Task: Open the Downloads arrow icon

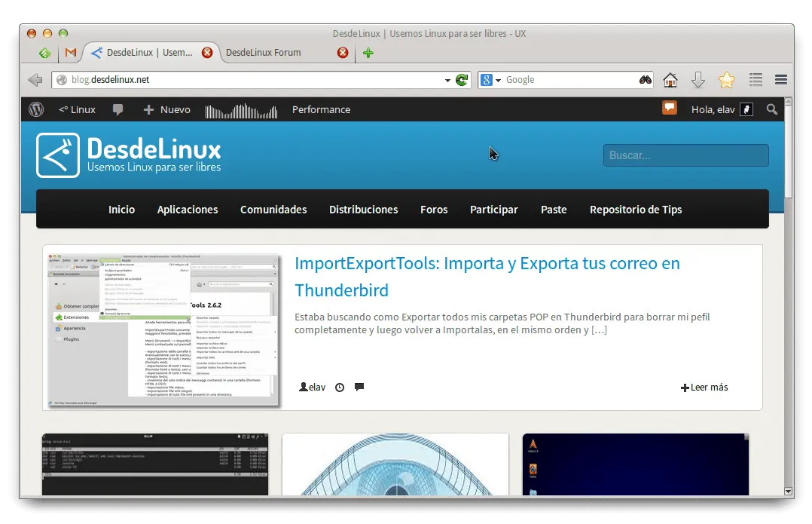Action: click(698, 80)
